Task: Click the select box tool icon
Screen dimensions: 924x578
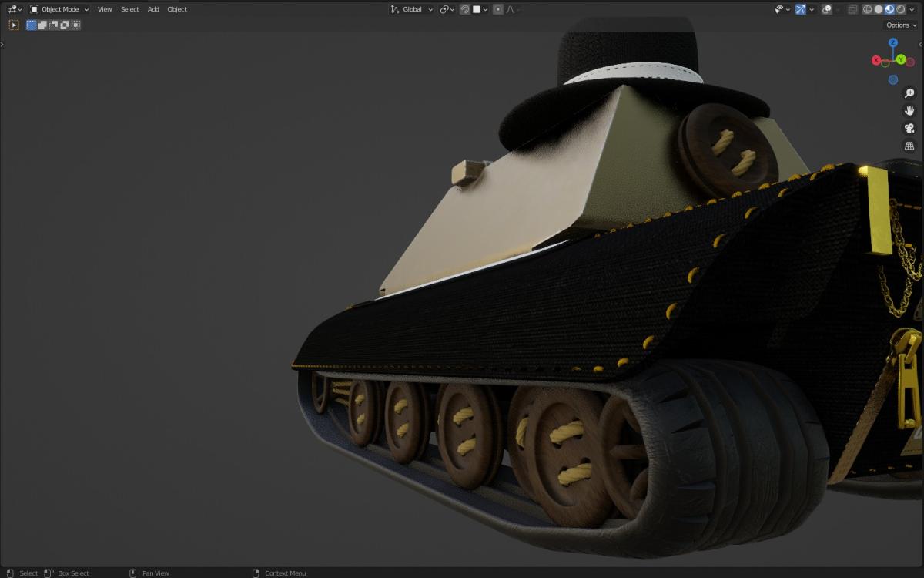Action: click(13, 25)
